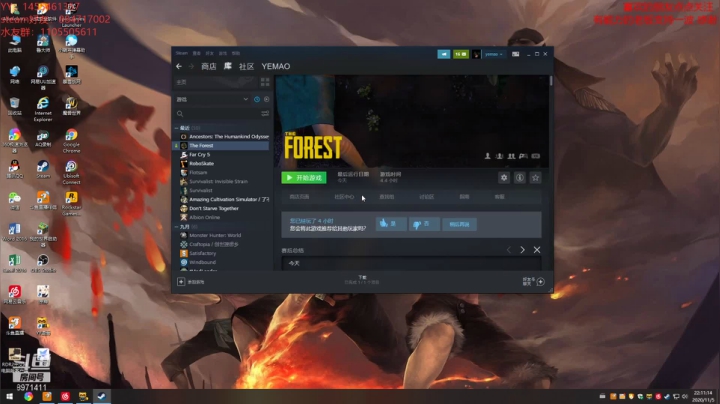The width and height of the screenshot is (720, 404).
Task: Click the green notifications envelope button
Action: coord(461,54)
